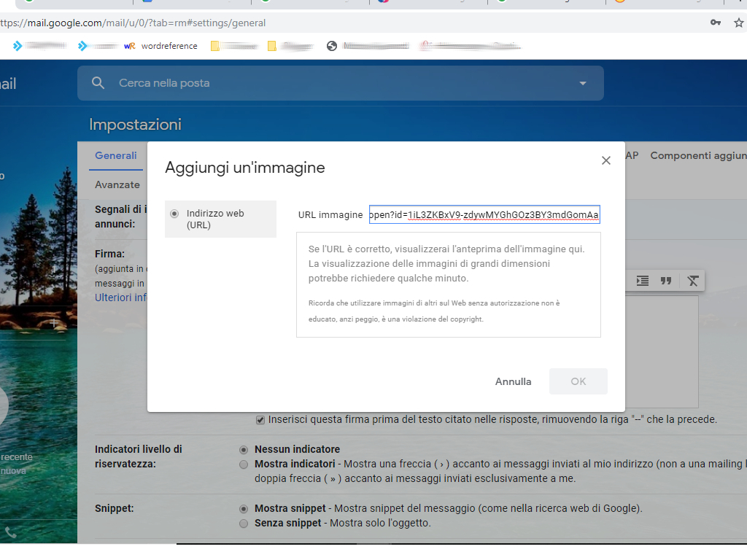The height and width of the screenshot is (560, 747).
Task: Click the Indicatori livello di riservatezza label
Action: pyautogui.click(x=139, y=456)
